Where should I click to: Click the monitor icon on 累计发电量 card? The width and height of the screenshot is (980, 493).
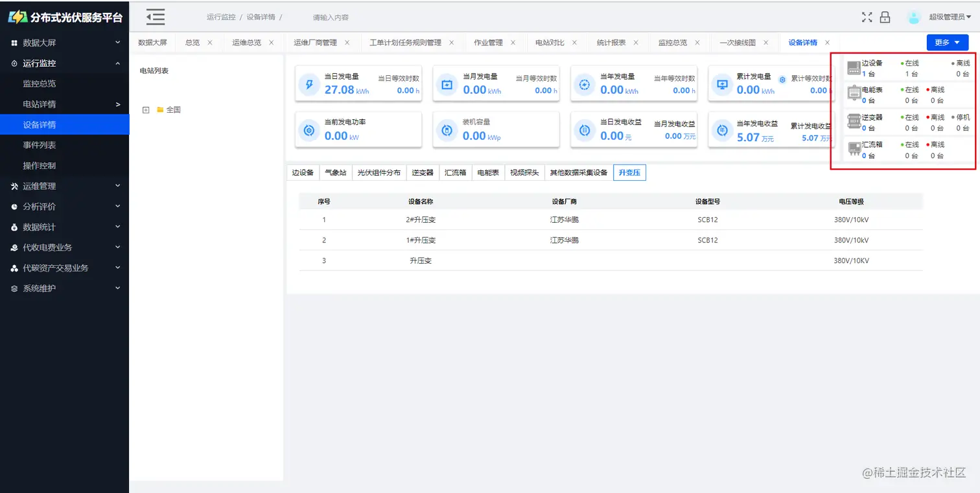click(x=722, y=84)
